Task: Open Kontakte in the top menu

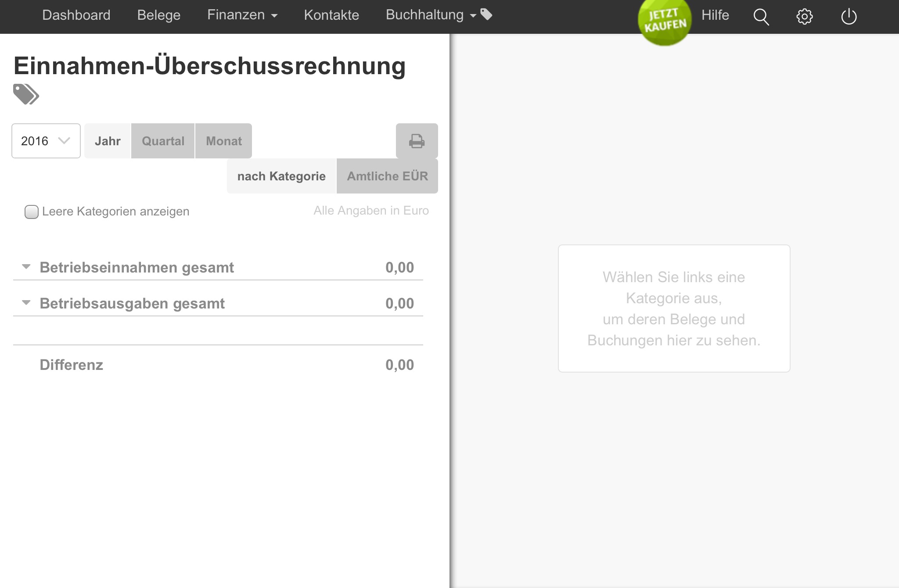Action: [331, 15]
